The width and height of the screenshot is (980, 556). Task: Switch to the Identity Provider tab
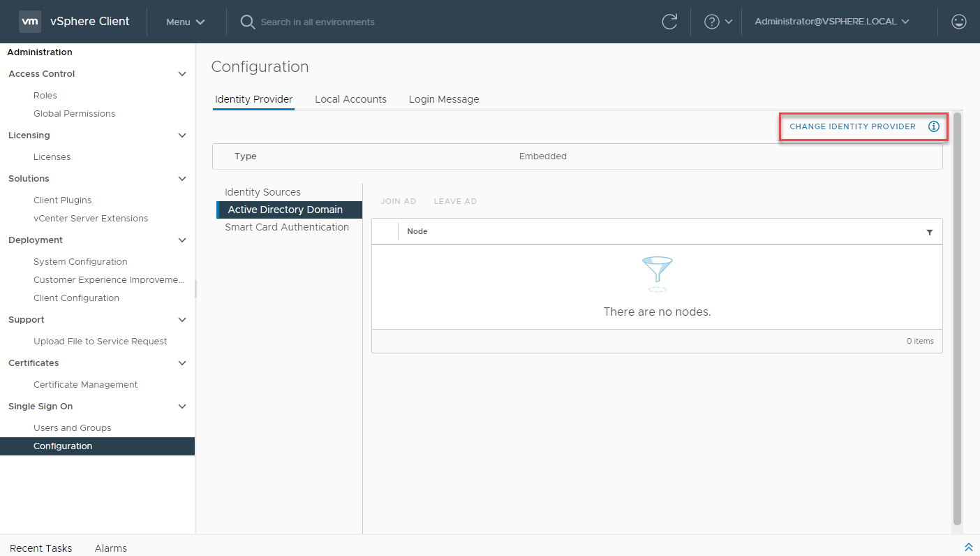coord(253,99)
